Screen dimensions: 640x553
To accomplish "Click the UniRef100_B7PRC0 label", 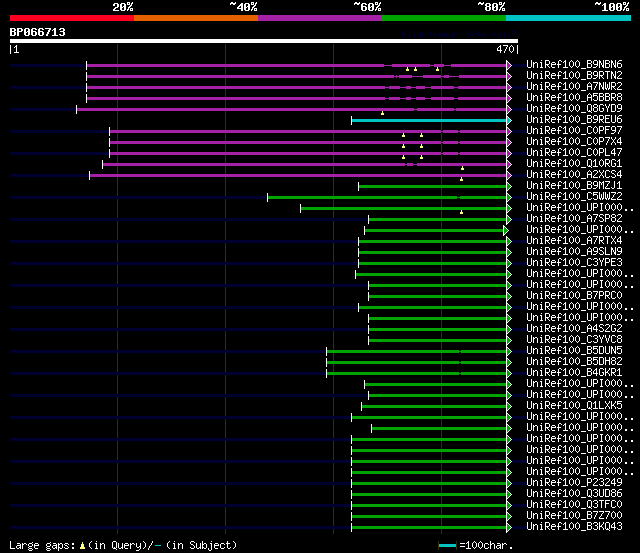I will (x=574, y=295).
